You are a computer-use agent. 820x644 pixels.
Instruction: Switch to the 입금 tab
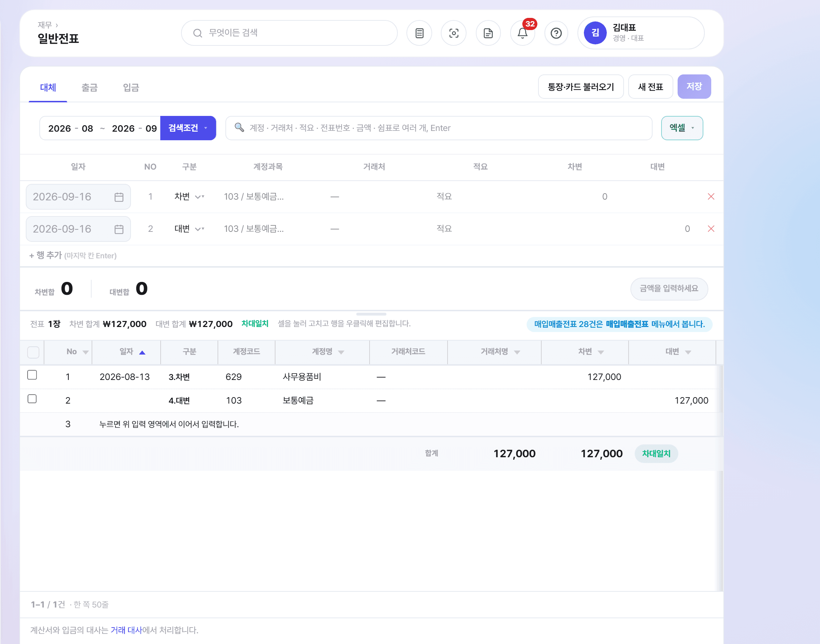pos(131,87)
